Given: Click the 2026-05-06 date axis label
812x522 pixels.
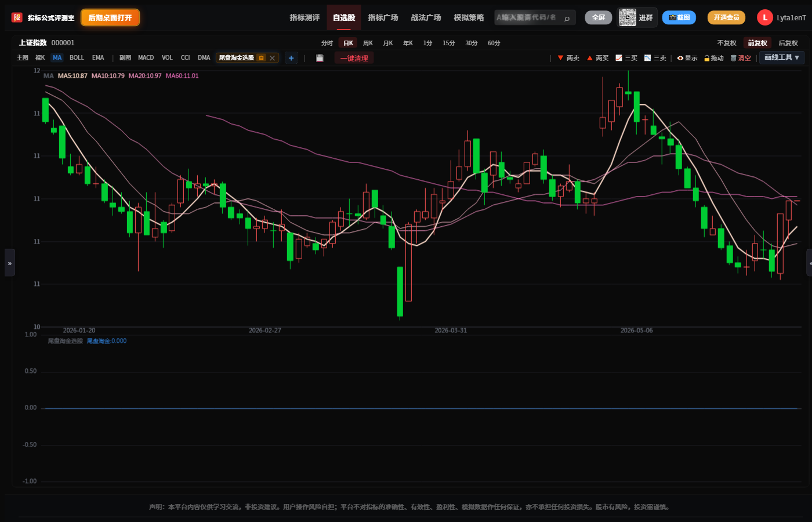Looking at the screenshot, I should pos(637,331).
